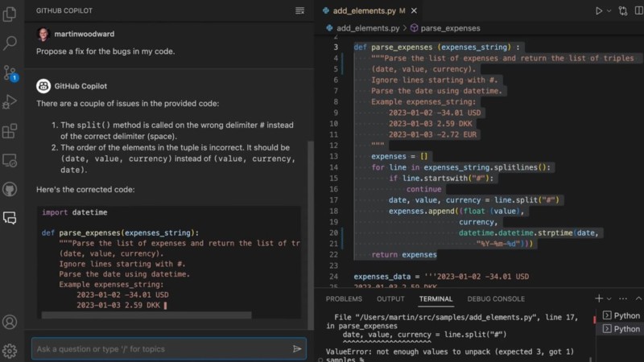Click the GITHUB COPILOT panel title
This screenshot has width=644, height=362.
pos(64,10)
